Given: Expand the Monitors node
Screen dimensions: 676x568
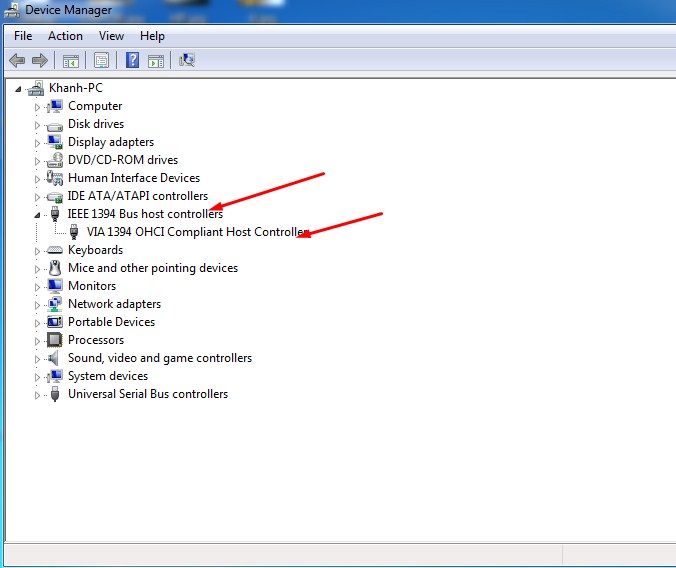Looking at the screenshot, I should pos(38,287).
